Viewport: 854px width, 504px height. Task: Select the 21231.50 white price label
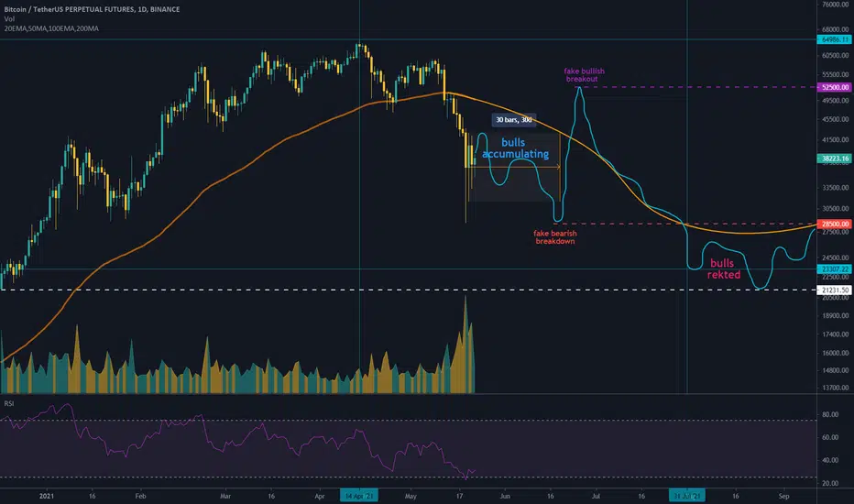(x=835, y=290)
